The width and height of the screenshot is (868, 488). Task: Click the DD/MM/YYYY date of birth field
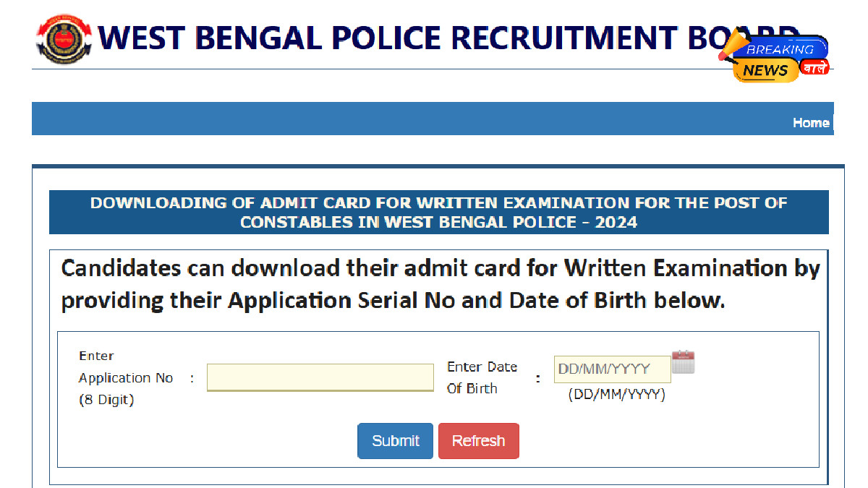click(611, 369)
